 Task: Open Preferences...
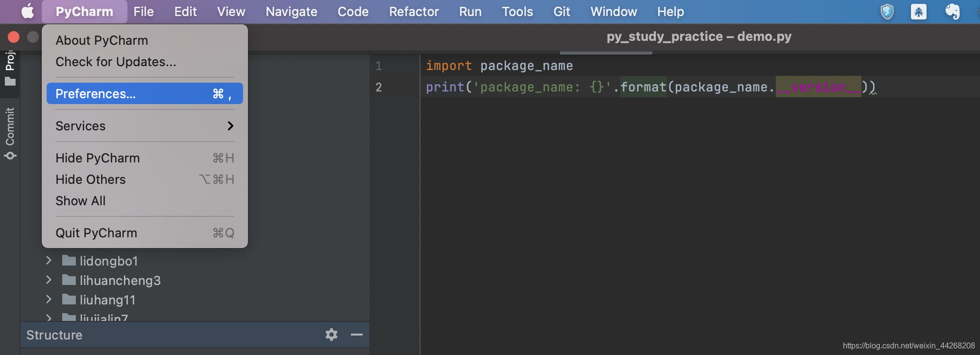(x=145, y=93)
